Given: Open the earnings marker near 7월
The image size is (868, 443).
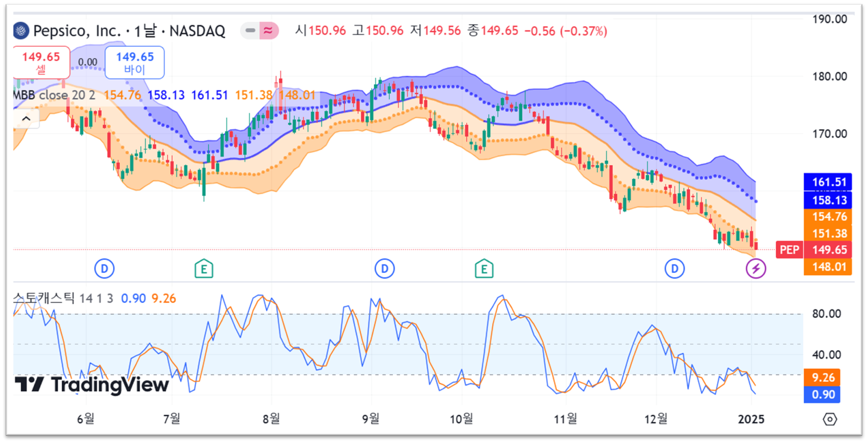Looking at the screenshot, I should tap(204, 269).
